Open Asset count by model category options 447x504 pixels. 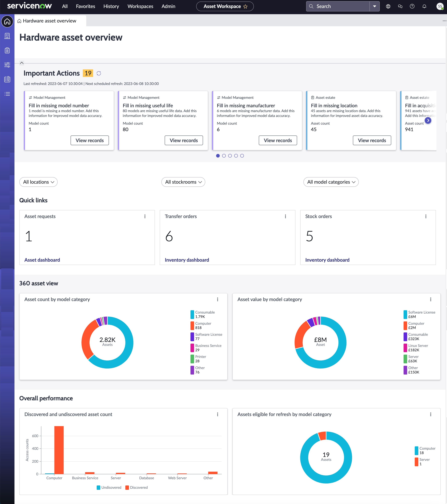(218, 299)
